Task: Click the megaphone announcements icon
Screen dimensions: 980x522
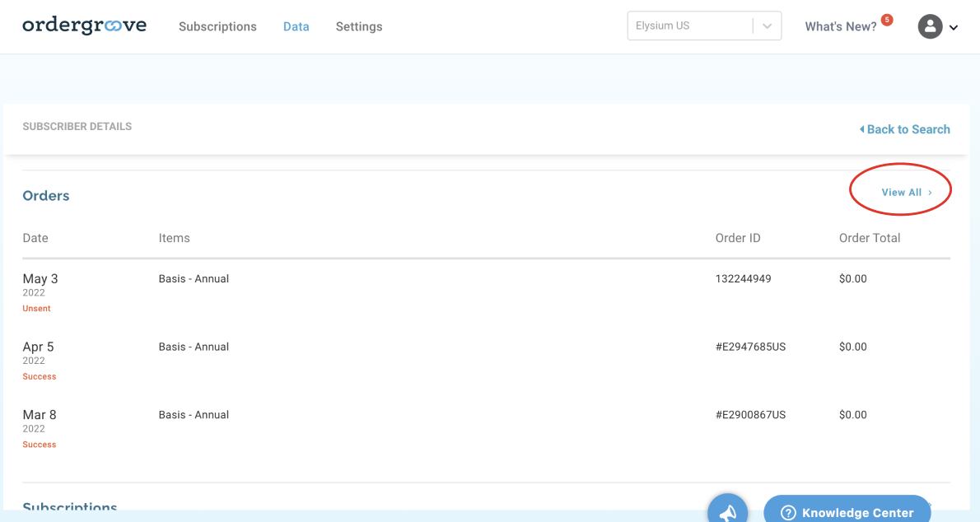Action: [x=728, y=513]
